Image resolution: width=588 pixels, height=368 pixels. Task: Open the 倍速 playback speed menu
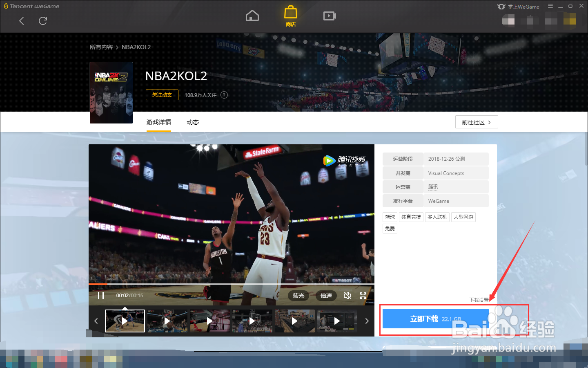(x=326, y=296)
